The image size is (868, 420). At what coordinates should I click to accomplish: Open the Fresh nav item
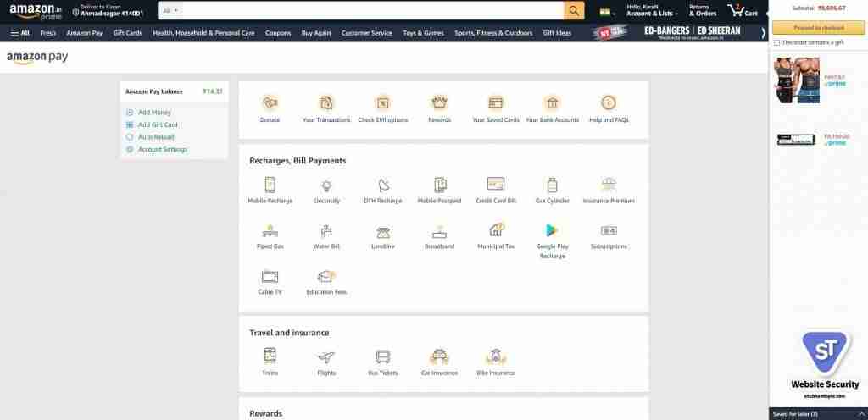pyautogui.click(x=48, y=33)
